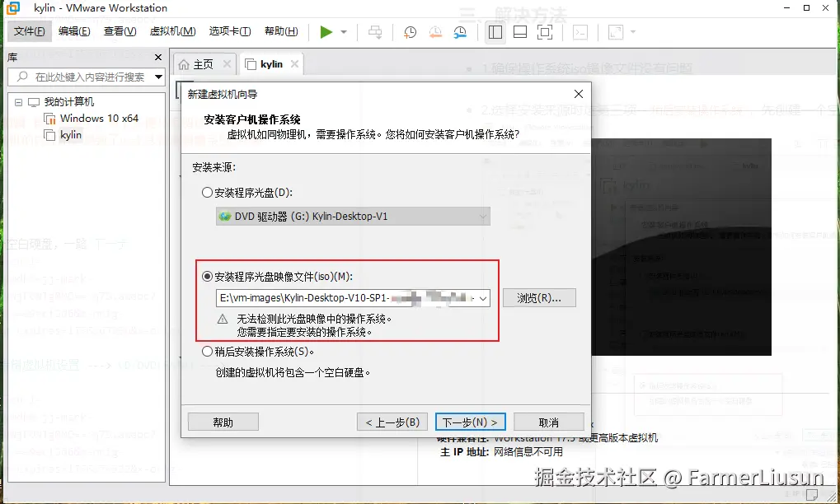
Task: Switch to the kylin tab
Action: coord(271,64)
